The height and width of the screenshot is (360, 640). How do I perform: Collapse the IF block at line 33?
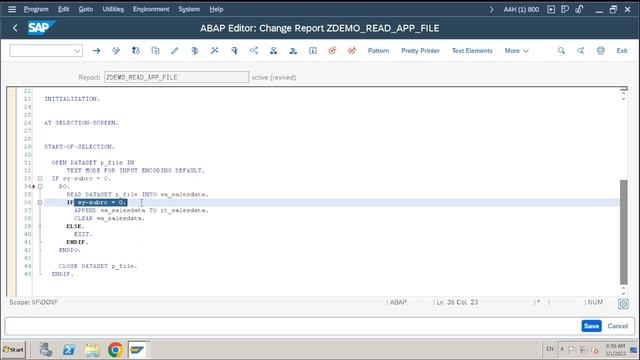coord(40,178)
